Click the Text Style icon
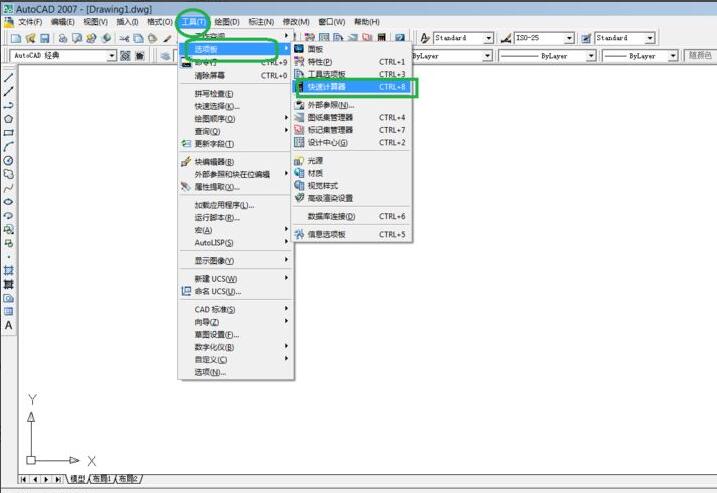This screenshot has width=717, height=493. pos(425,38)
